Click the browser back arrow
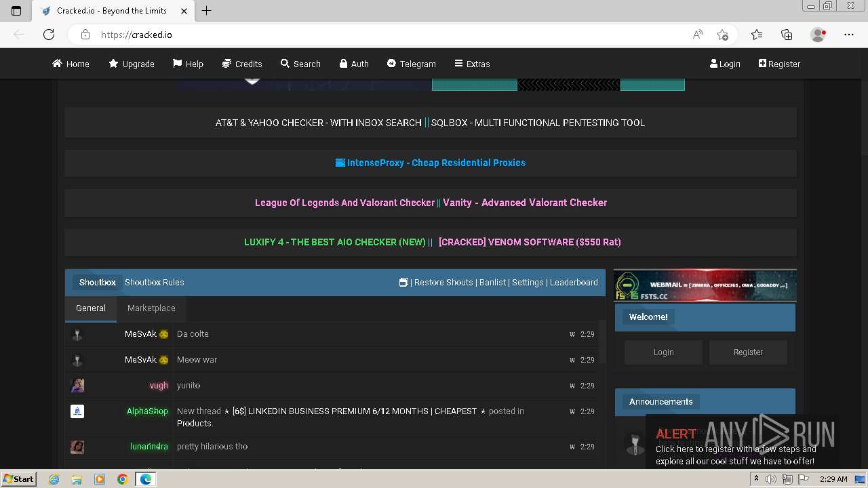 coord(19,35)
